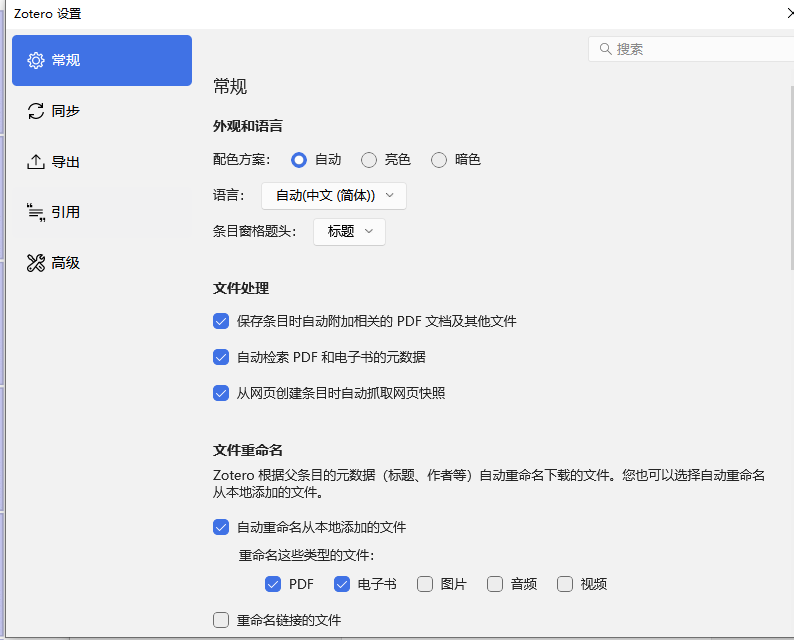This screenshot has width=794, height=640.
Task: Open the 常规 settings pane
Action: [102, 60]
